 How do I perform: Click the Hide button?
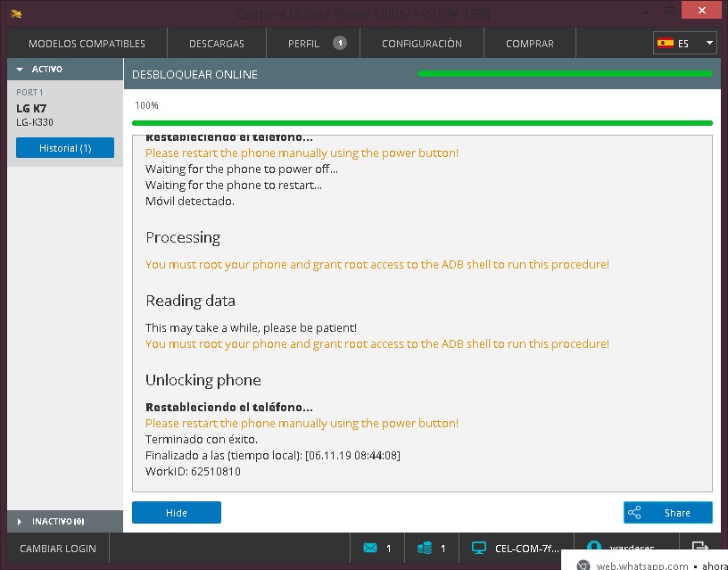coord(177,512)
